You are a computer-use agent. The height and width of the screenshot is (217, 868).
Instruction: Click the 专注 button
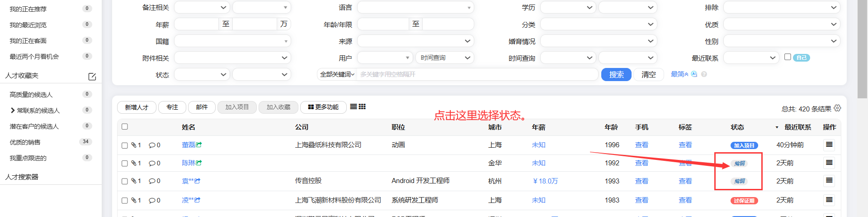click(172, 107)
